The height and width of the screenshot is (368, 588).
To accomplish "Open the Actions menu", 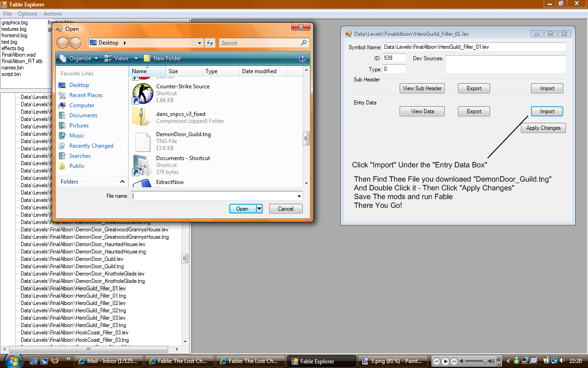I will pos(53,14).
